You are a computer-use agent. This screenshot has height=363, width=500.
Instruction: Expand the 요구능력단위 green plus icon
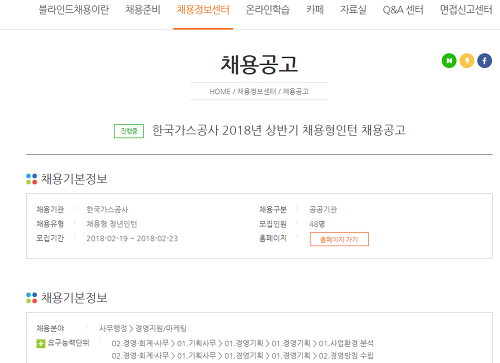41,343
